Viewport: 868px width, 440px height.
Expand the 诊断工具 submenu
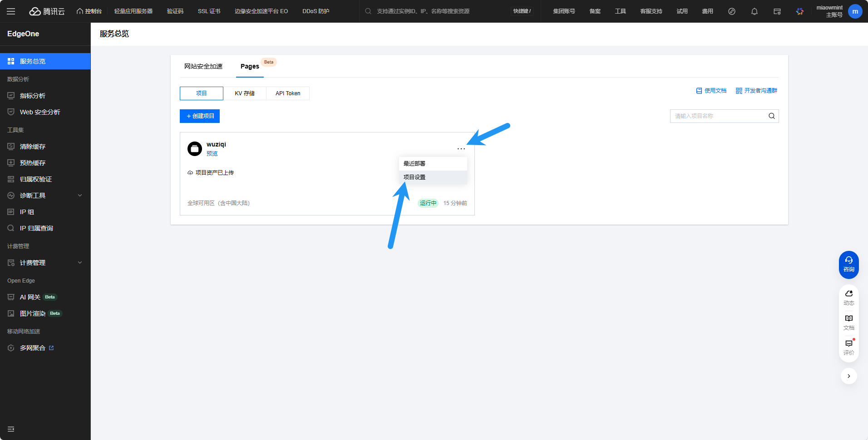[80, 196]
